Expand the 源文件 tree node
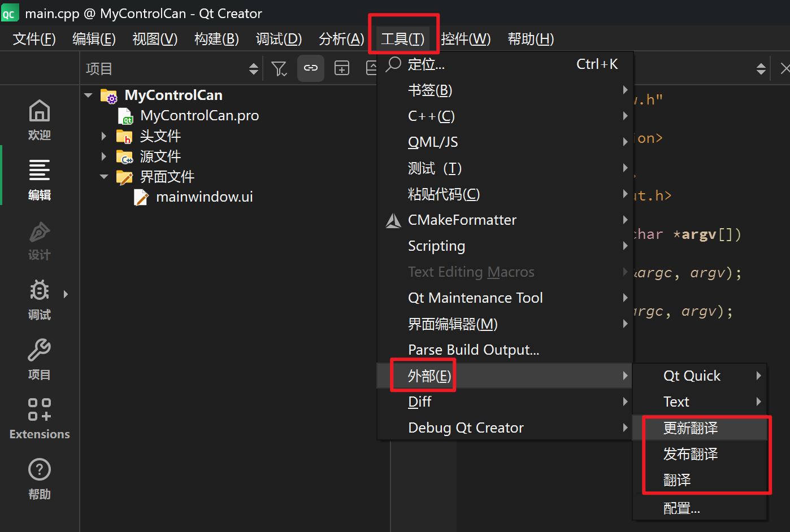 coord(103,156)
